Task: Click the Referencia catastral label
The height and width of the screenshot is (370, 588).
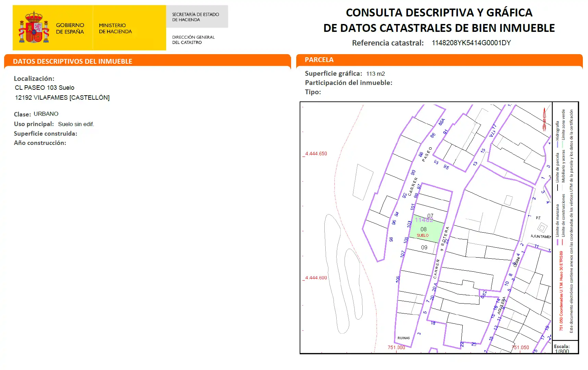Action: point(388,43)
